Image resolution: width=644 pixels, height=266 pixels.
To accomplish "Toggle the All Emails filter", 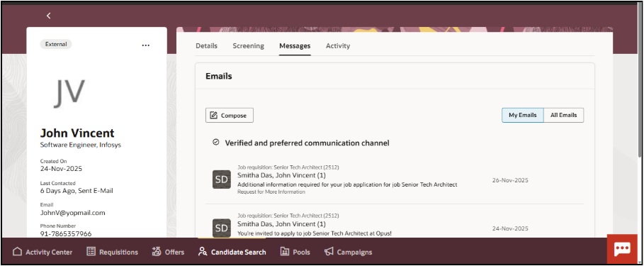I will tap(563, 115).
